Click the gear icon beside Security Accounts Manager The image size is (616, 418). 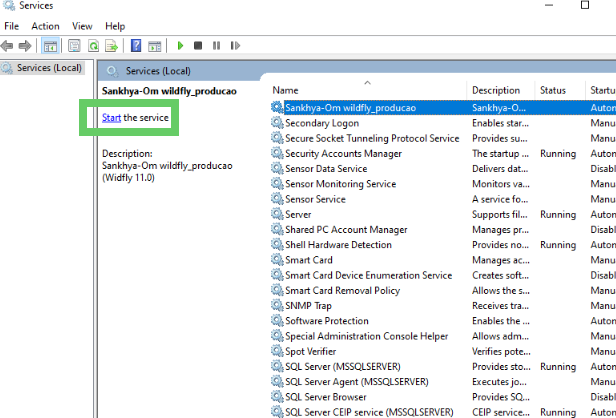pos(277,153)
